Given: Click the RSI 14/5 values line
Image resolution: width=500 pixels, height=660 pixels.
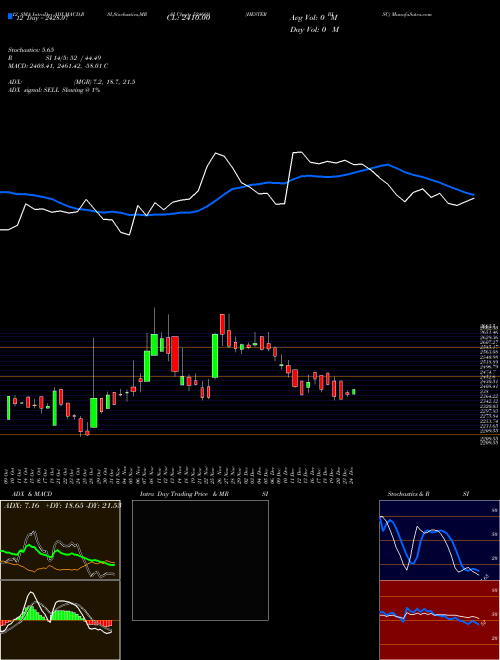Looking at the screenshot, I should [x=55, y=58].
